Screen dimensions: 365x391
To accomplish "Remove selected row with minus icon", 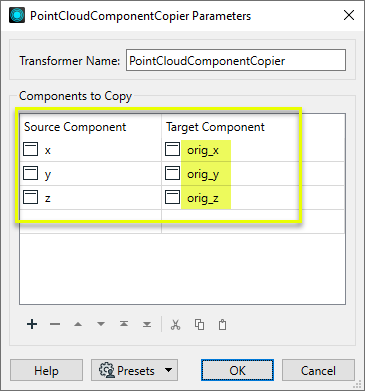I will point(55,324).
